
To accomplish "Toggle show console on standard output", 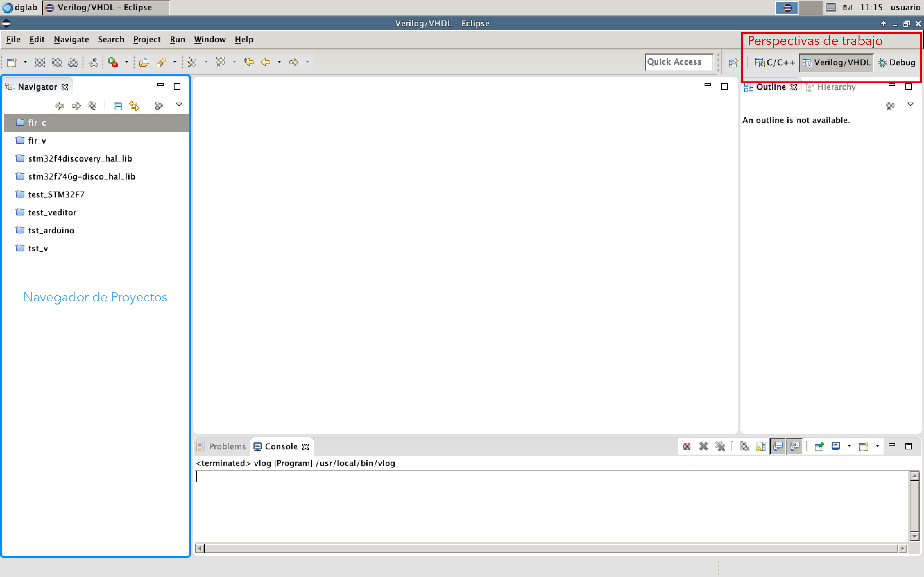I will click(778, 446).
